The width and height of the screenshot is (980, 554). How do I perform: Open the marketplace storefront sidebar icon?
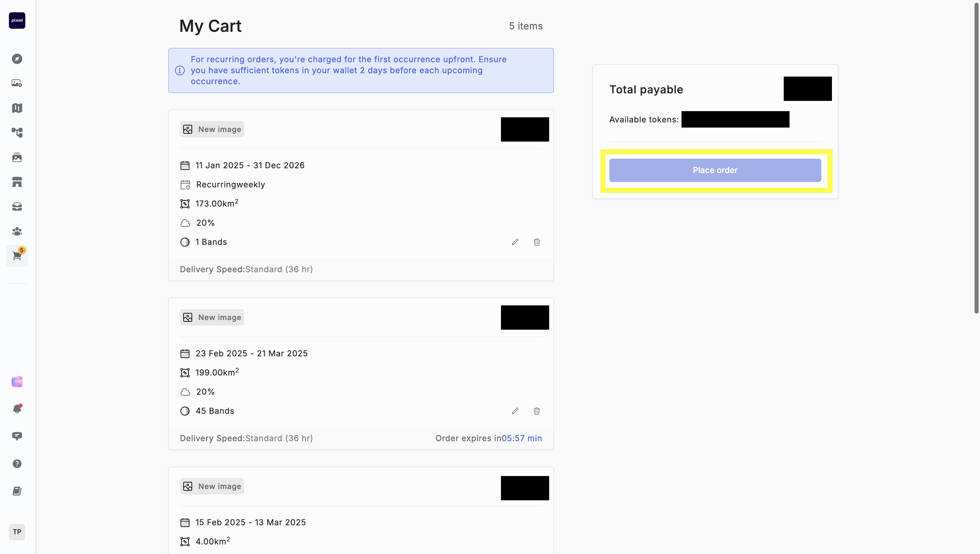coord(17,182)
